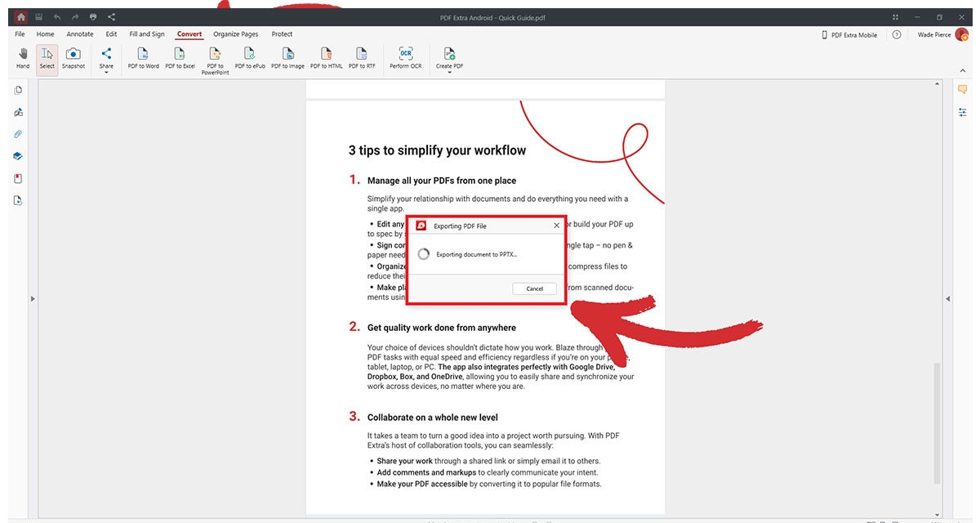This screenshot has width=980, height=523.
Task: Select the Hand tool
Action: tap(23, 59)
